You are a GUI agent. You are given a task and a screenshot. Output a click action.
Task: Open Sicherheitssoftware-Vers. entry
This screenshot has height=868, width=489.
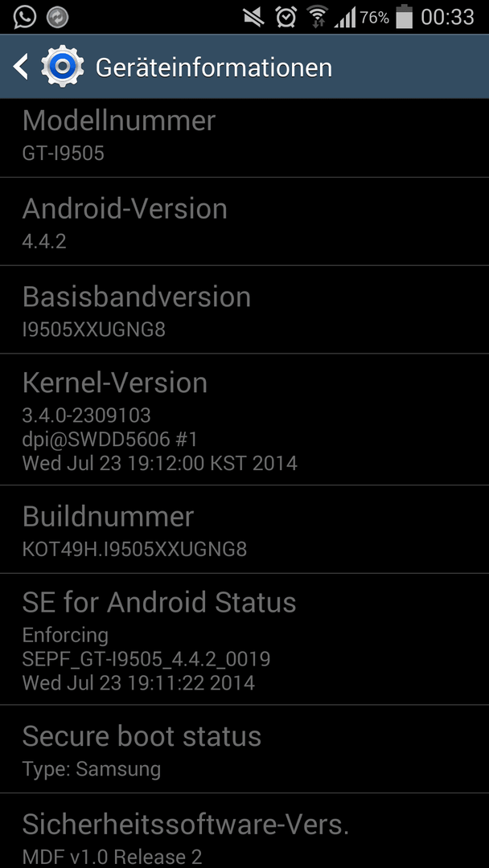click(244, 831)
